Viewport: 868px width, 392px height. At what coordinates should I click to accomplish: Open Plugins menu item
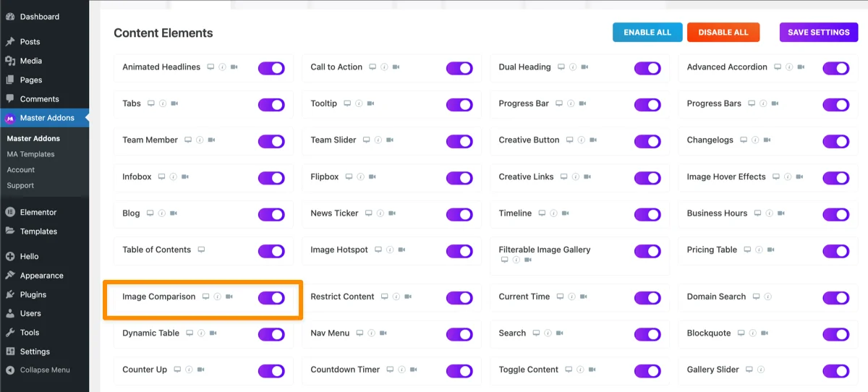click(44, 294)
